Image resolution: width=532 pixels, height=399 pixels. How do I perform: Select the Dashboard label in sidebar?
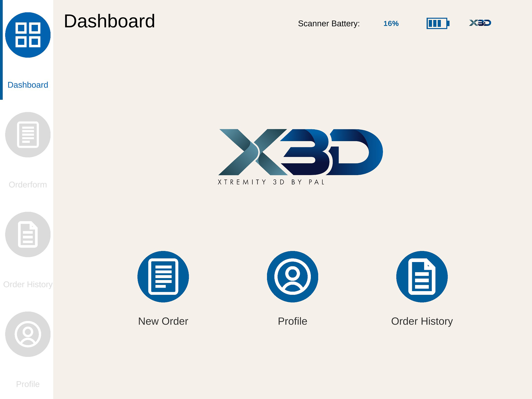[x=28, y=85]
